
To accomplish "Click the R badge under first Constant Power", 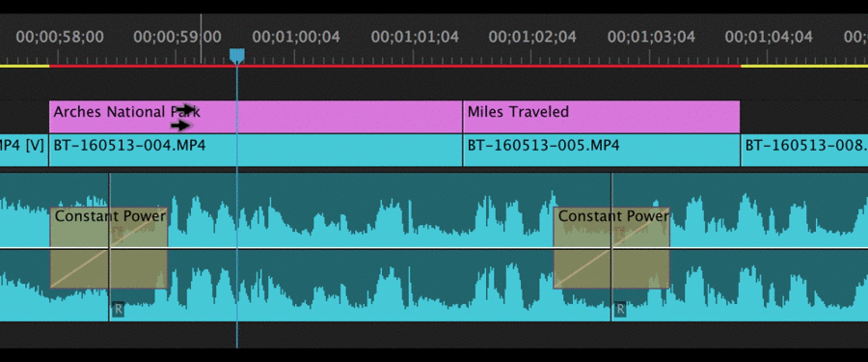I will [118, 309].
